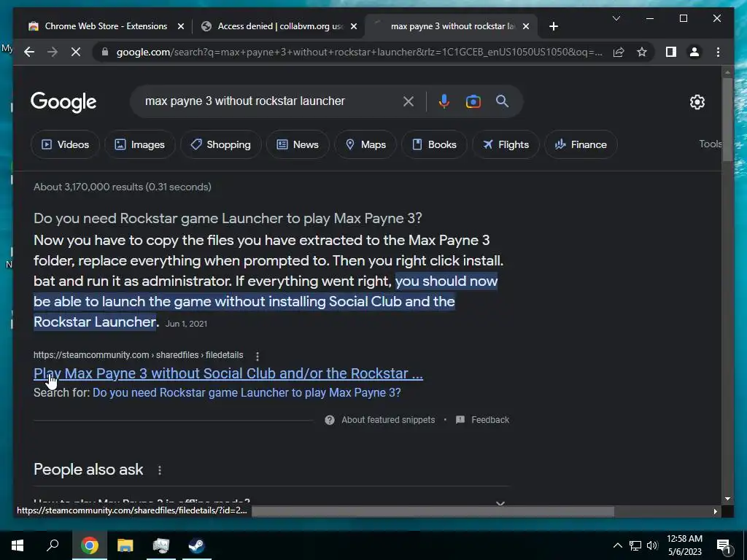Image resolution: width=747 pixels, height=560 pixels.
Task: Share this page via address bar icon
Action: point(619,52)
